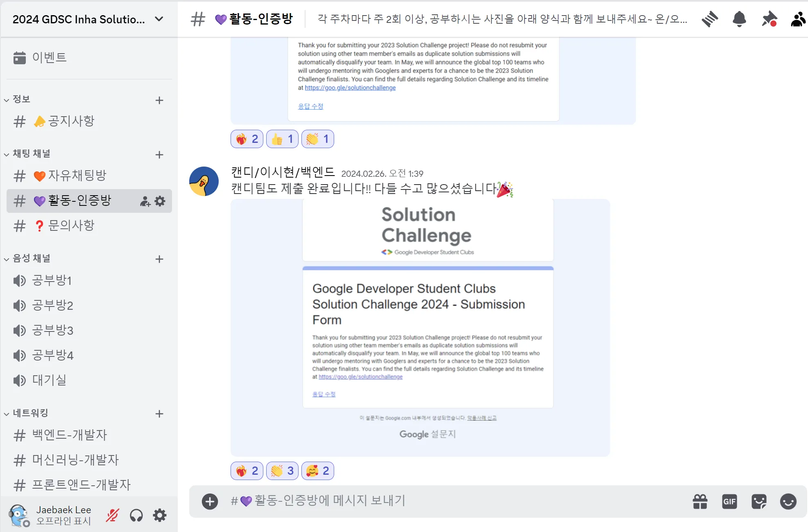Collapse the 네트워킹 category
Image resolution: width=808 pixels, height=532 pixels.
click(x=26, y=413)
